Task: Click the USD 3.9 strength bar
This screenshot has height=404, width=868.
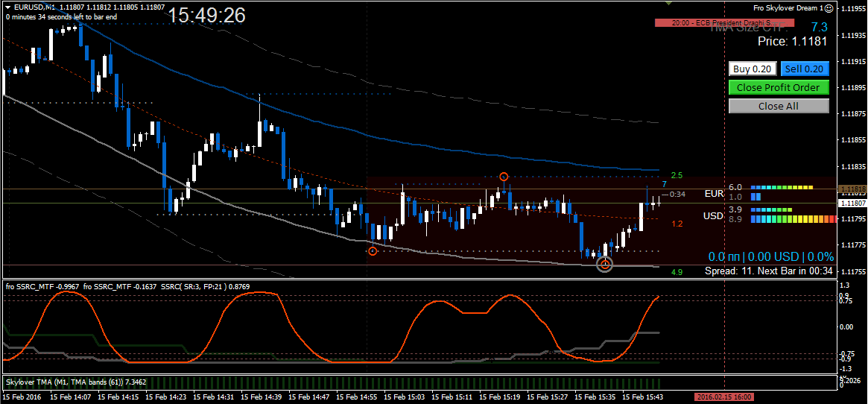Action: [771, 210]
